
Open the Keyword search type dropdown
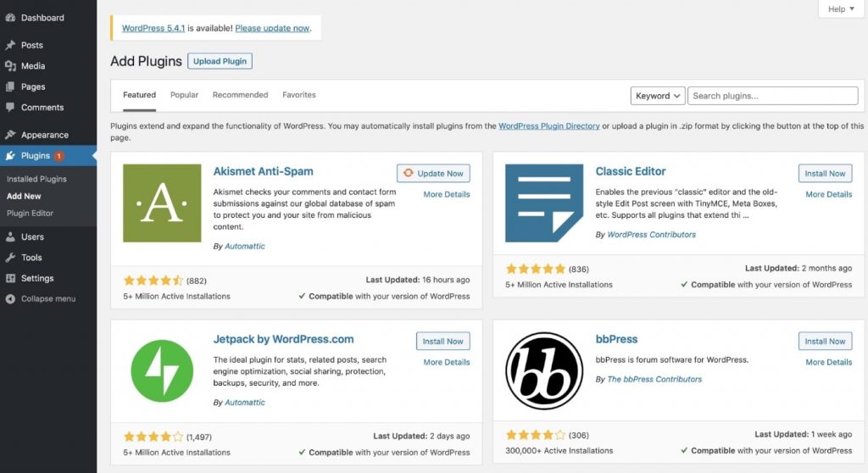pos(658,96)
